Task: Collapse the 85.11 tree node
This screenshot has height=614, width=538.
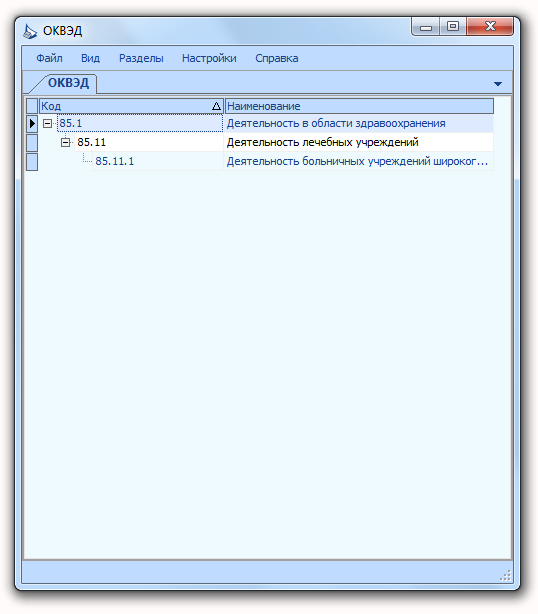Action: pyautogui.click(x=65, y=142)
